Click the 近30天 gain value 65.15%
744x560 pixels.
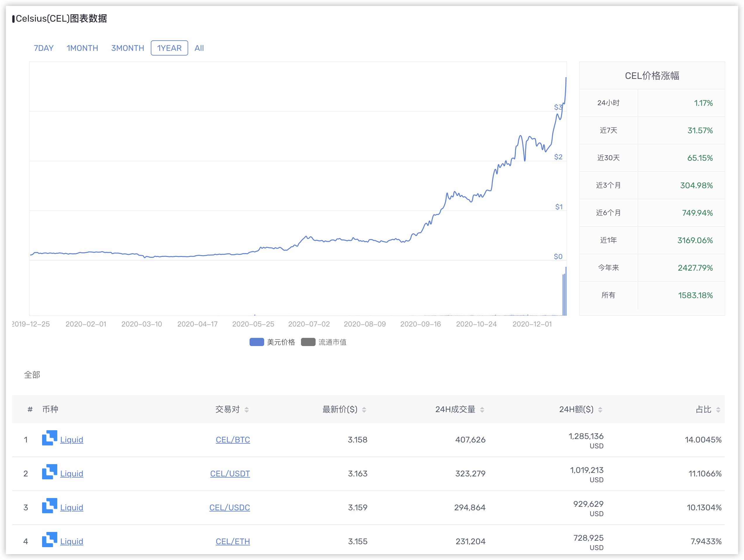[x=700, y=158]
